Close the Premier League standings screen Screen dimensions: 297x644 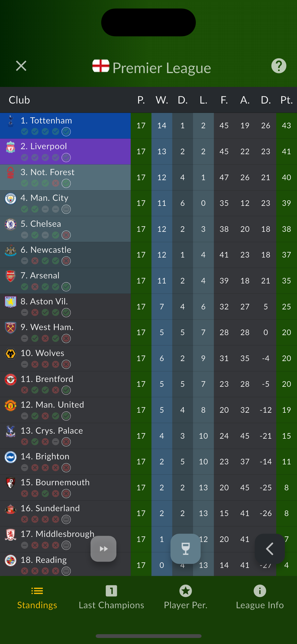click(21, 66)
